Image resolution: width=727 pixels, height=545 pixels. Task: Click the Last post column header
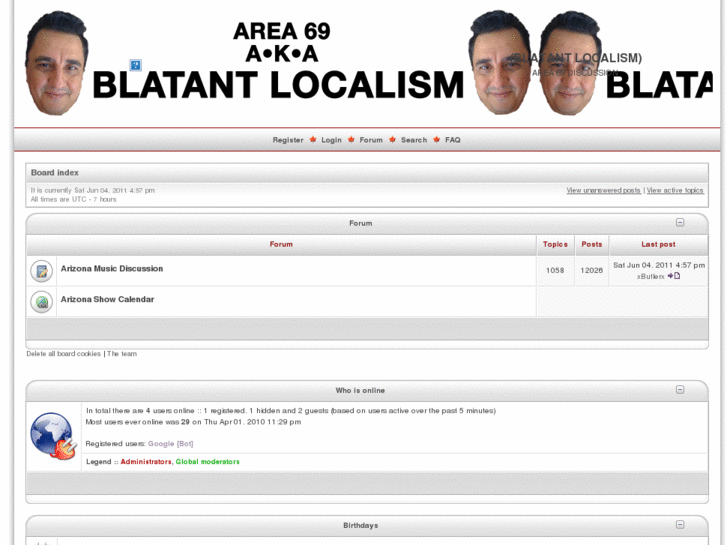(658, 244)
